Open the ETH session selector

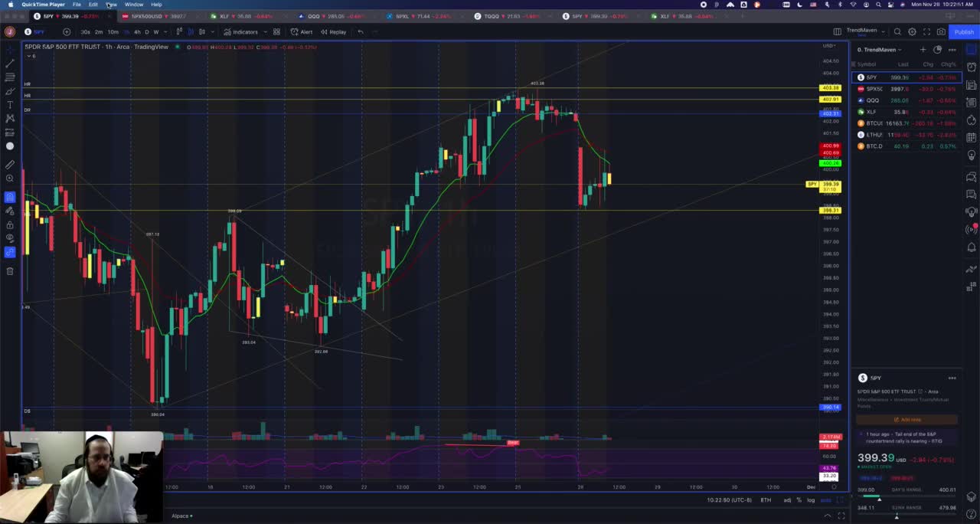point(766,500)
